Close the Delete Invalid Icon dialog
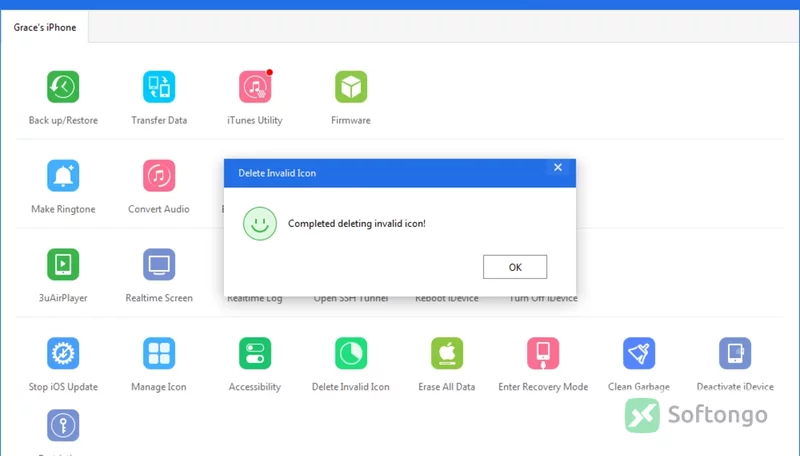 pyautogui.click(x=558, y=167)
